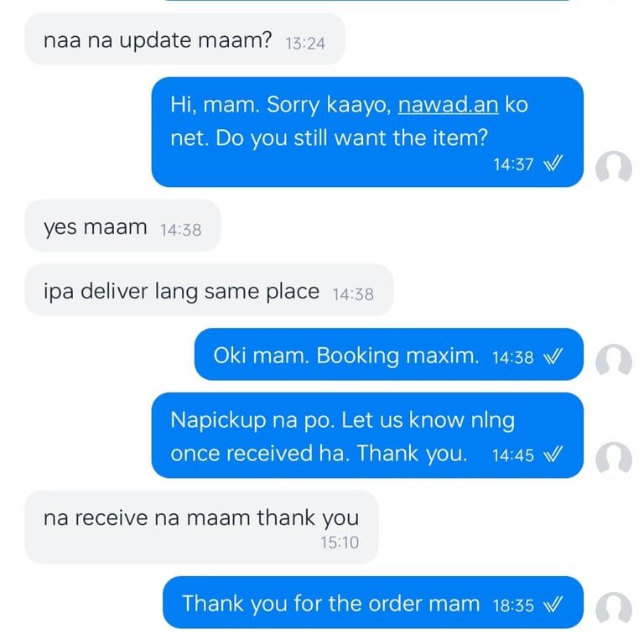Tap the avatar next to 'Thank you for the order mam'
Screen dimensions: 644x644
(x=614, y=609)
